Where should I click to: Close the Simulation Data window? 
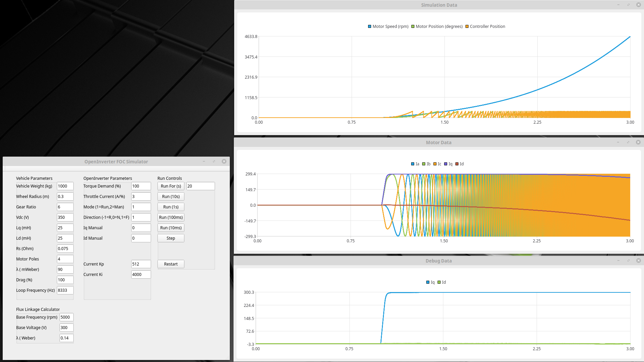click(x=638, y=5)
